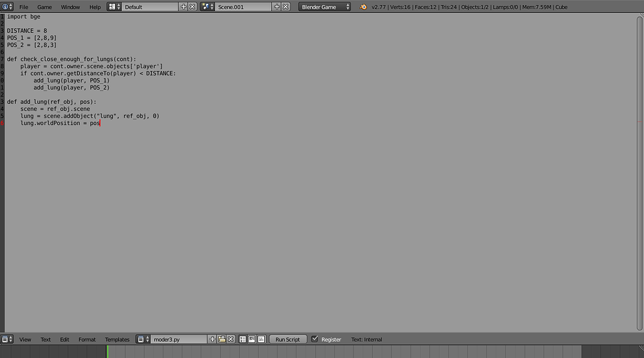
Task: Open the Game menu
Action: tap(45, 7)
